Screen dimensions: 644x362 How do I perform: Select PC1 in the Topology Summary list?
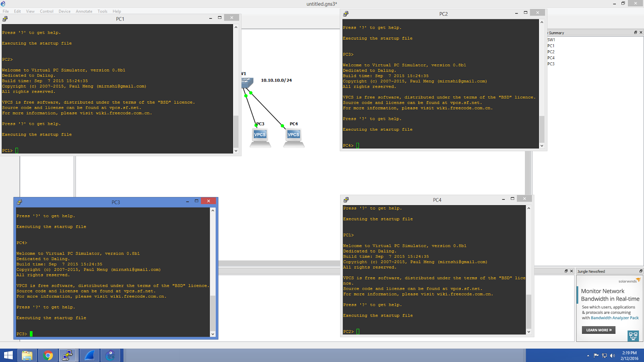coord(551,46)
